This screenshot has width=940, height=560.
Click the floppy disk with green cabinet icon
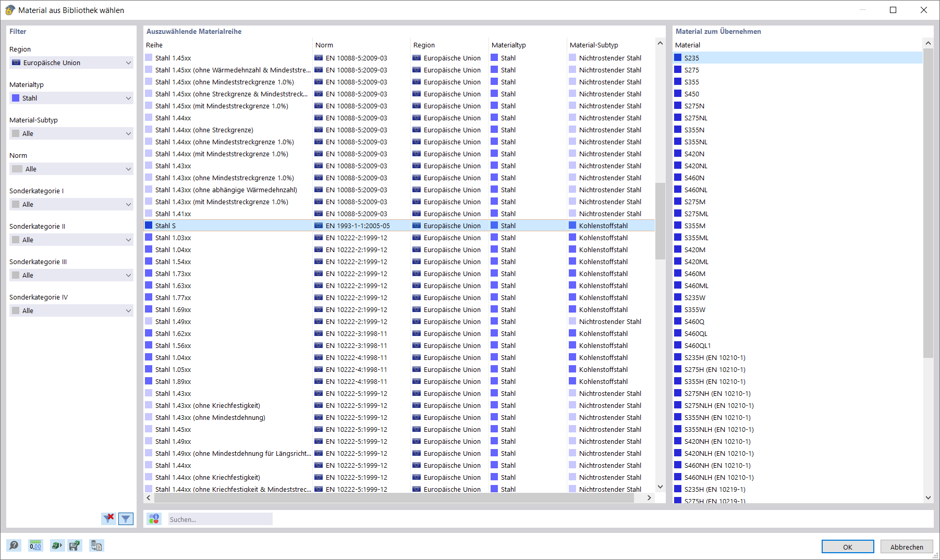(75, 545)
